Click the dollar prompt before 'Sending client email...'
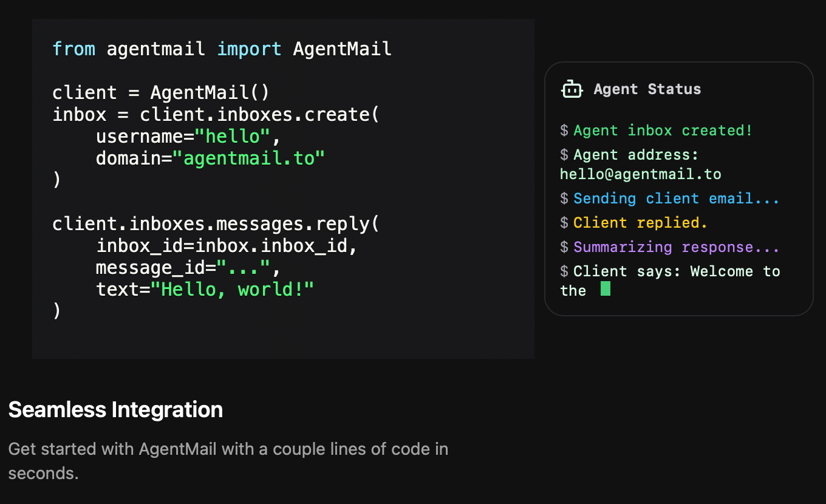This screenshot has width=826, height=504. click(564, 199)
